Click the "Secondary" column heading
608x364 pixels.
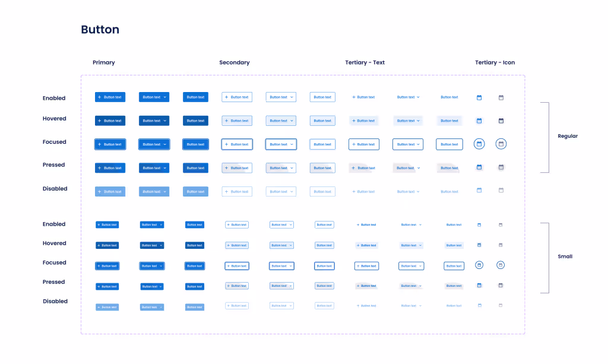pyautogui.click(x=234, y=62)
